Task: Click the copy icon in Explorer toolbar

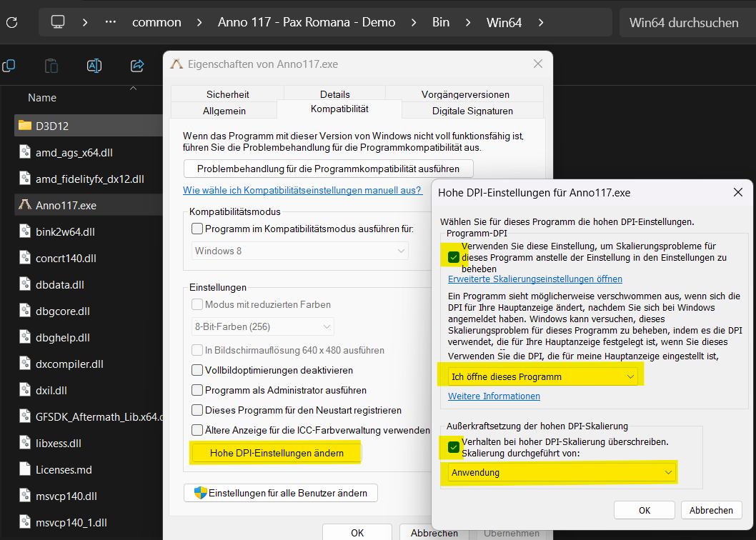Action: 9,66
